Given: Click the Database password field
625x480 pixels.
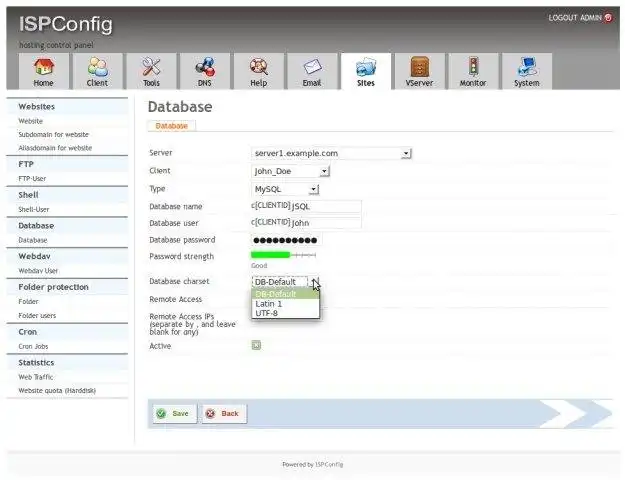Looking at the screenshot, I should [286, 240].
